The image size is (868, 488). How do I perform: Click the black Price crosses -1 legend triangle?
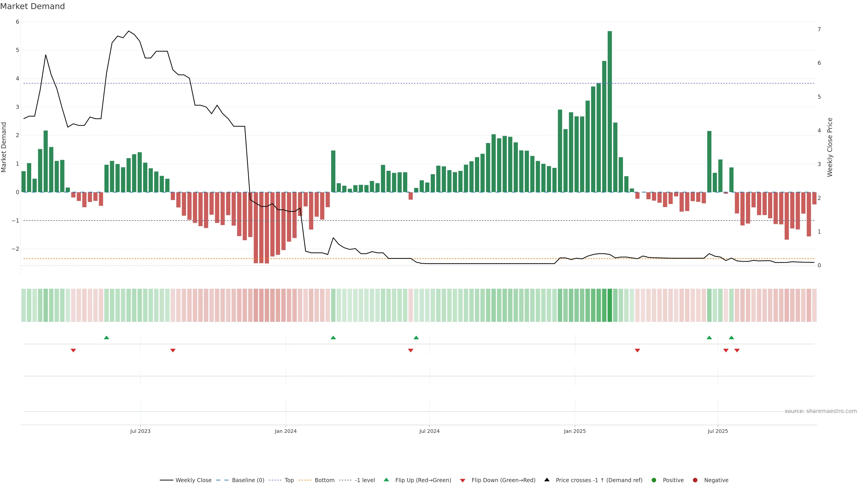547,480
